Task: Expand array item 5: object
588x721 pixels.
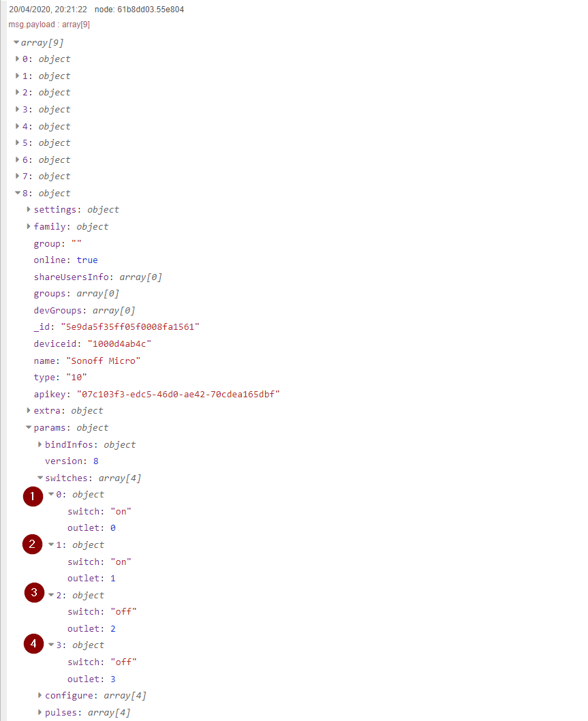Action: (x=17, y=143)
